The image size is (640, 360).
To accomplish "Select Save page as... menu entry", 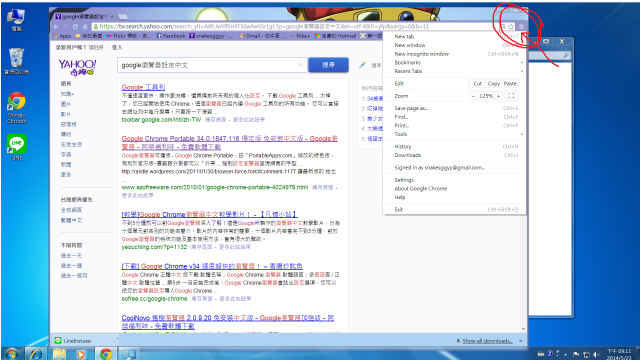I will point(454,108).
